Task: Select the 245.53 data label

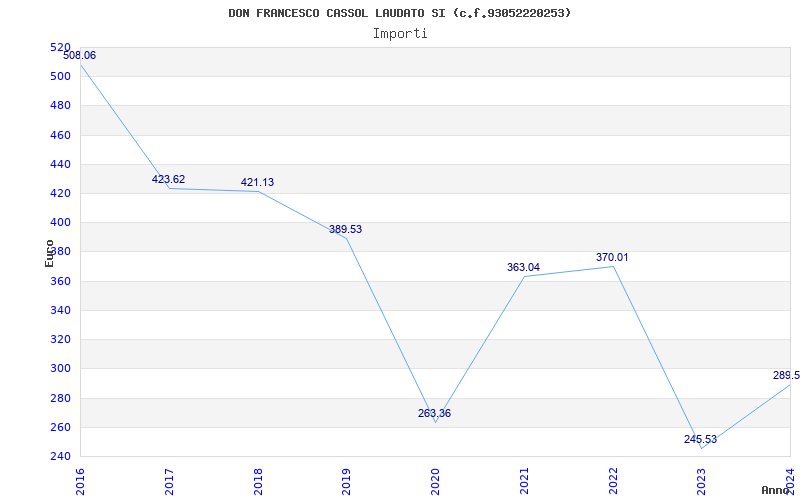Action: coord(701,440)
